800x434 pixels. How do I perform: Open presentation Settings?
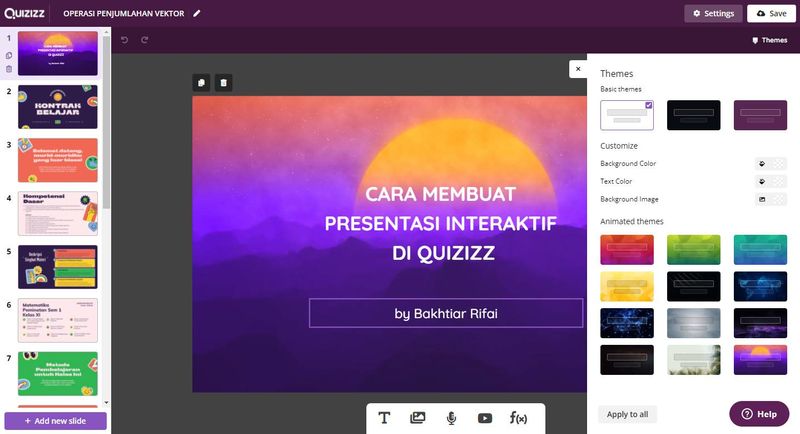[713, 13]
